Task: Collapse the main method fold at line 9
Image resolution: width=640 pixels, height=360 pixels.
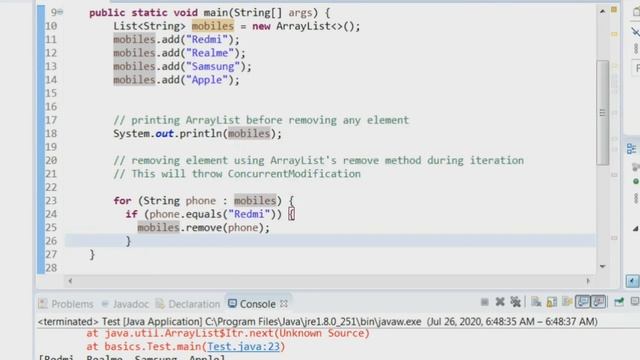Action: (x=60, y=12)
